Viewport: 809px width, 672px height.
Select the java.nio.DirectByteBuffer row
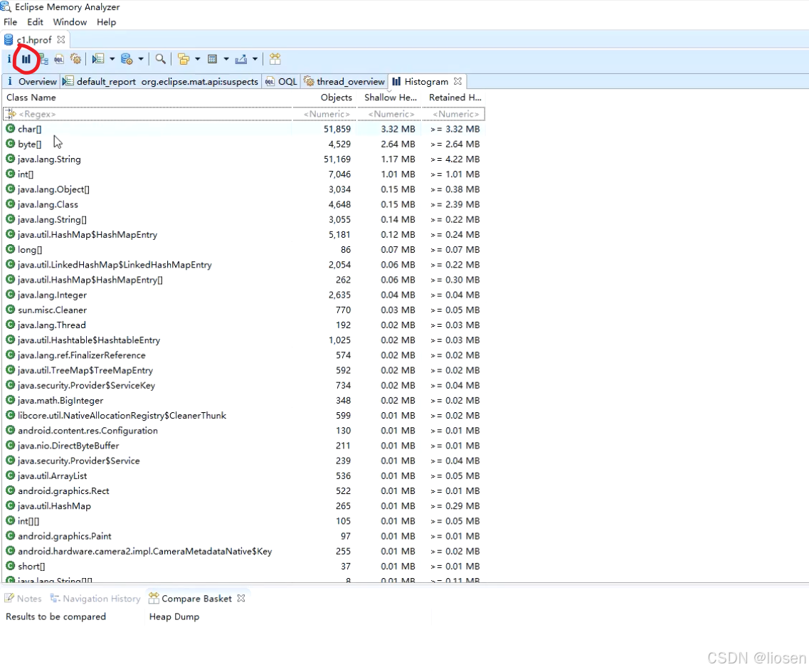[244, 446]
